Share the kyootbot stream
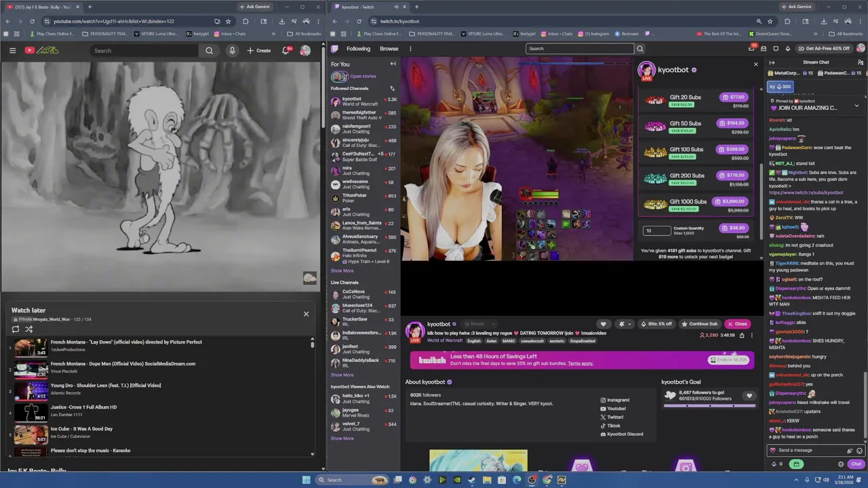The width and height of the screenshot is (868, 488). (x=742, y=335)
